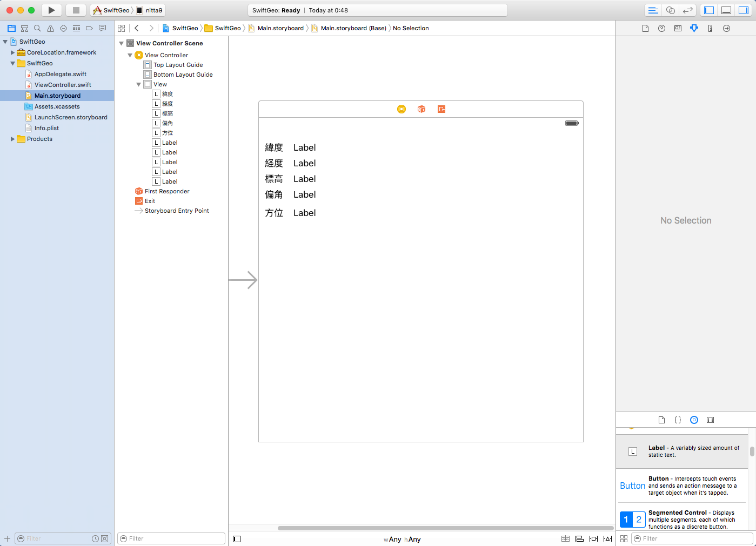Switch to the Version editor
The height and width of the screenshot is (546, 756).
pyautogui.click(x=687, y=10)
